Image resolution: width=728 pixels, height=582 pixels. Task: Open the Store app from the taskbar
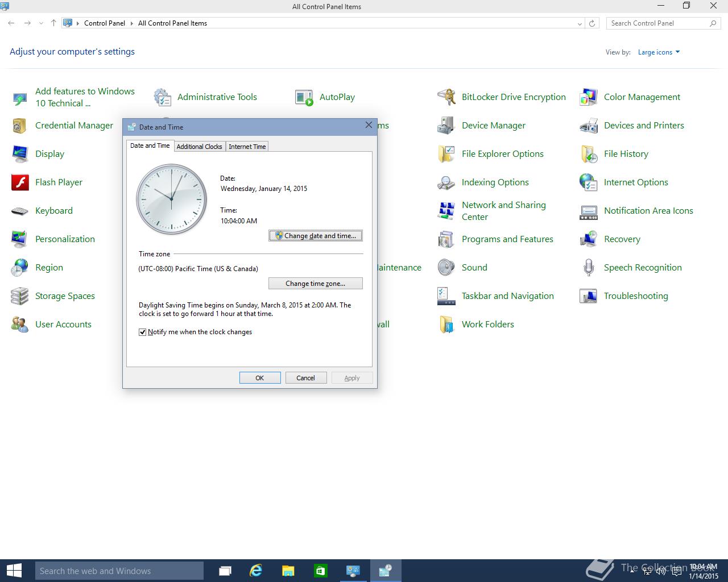[320, 571]
